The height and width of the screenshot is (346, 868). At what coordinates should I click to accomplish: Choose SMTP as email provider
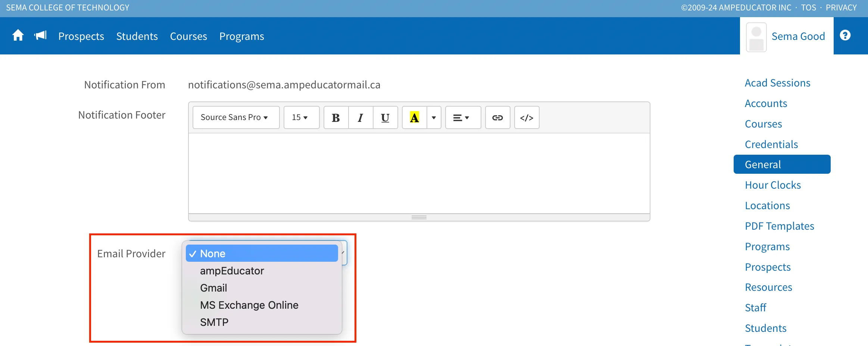click(x=262, y=322)
